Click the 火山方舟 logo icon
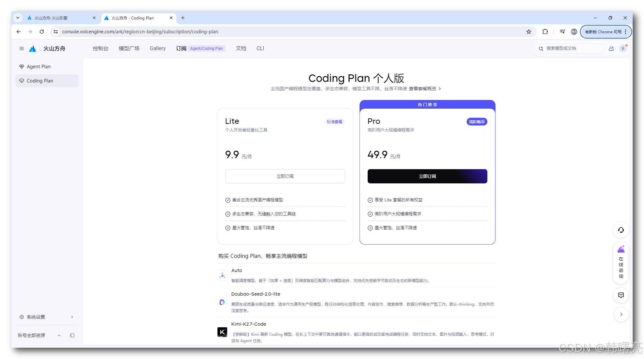The width and height of the screenshot is (644, 359). click(33, 49)
